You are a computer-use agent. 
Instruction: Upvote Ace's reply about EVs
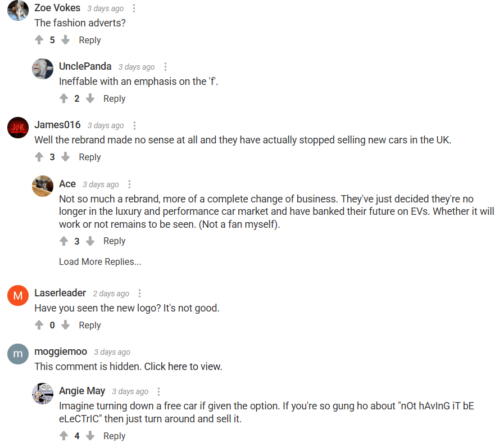click(x=63, y=241)
